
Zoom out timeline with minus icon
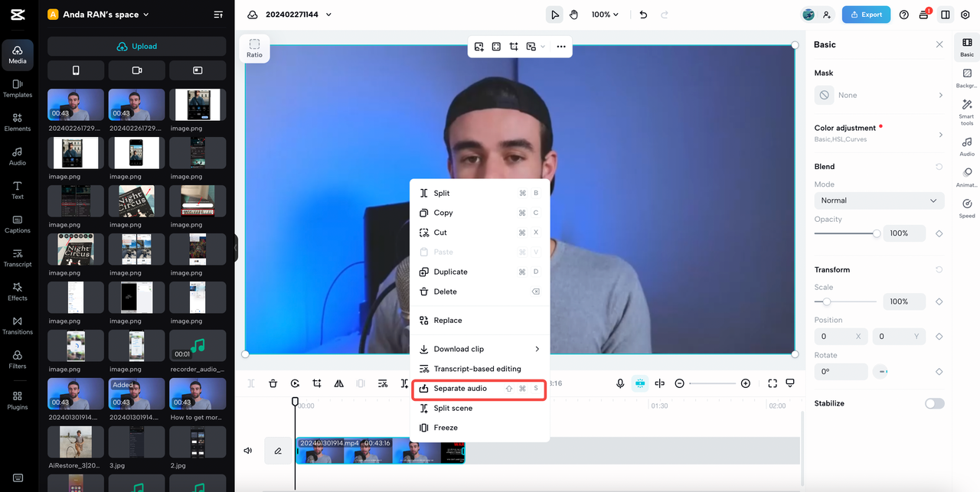click(x=679, y=383)
